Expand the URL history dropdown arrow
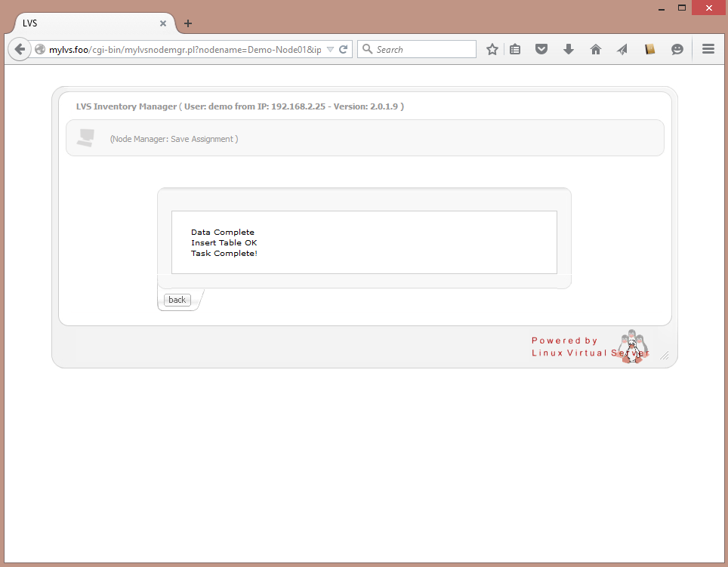This screenshot has width=728, height=567. (x=330, y=49)
